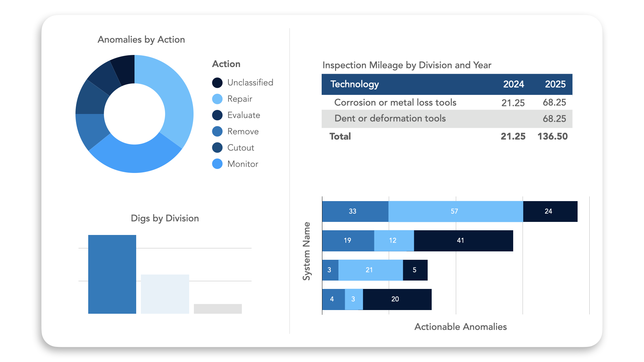Click the Technology column header

(x=355, y=84)
